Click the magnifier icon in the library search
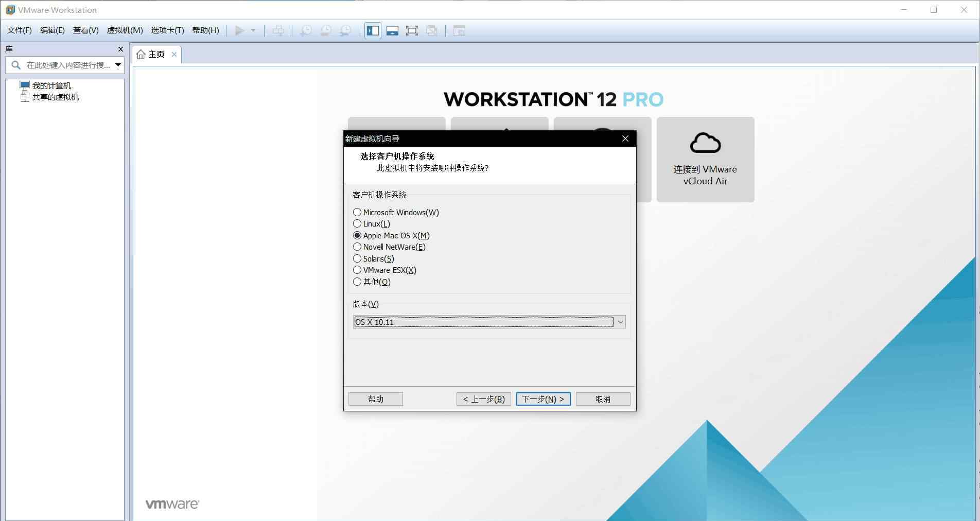 pyautogui.click(x=16, y=65)
